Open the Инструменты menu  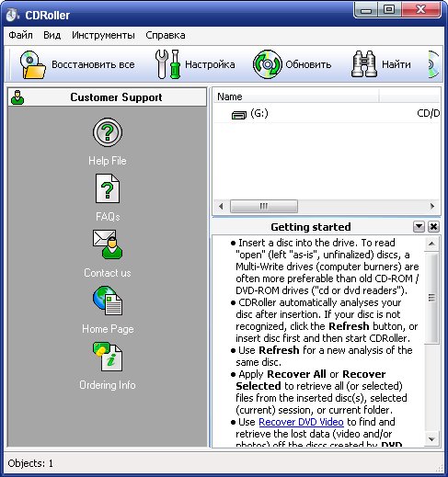(x=103, y=35)
